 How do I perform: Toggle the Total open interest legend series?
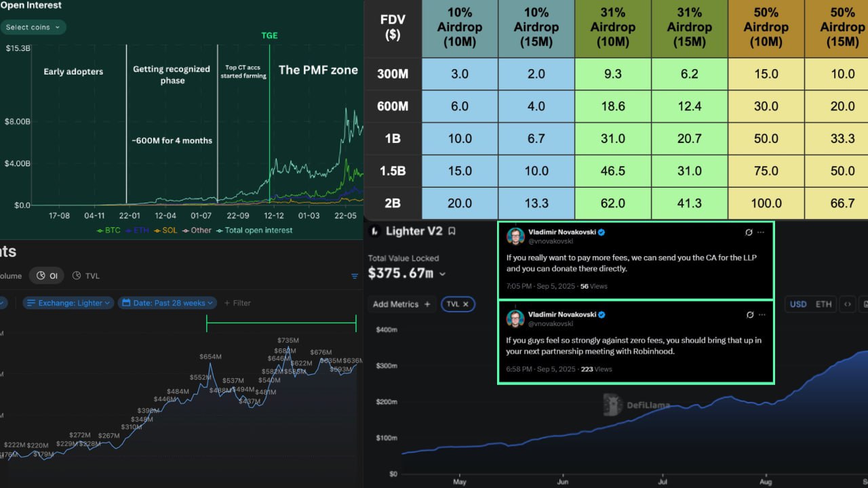pos(255,230)
